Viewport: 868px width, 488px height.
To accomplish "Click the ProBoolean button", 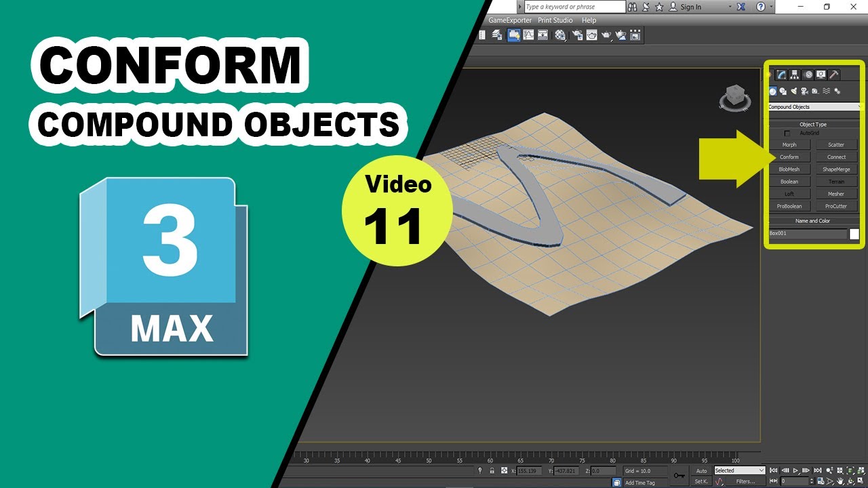I will pos(789,206).
